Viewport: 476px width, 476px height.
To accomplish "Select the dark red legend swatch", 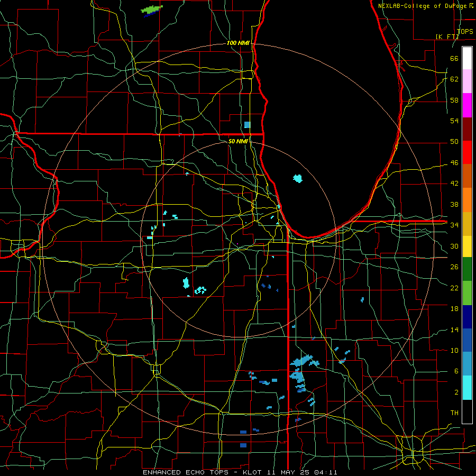I will point(467,129).
